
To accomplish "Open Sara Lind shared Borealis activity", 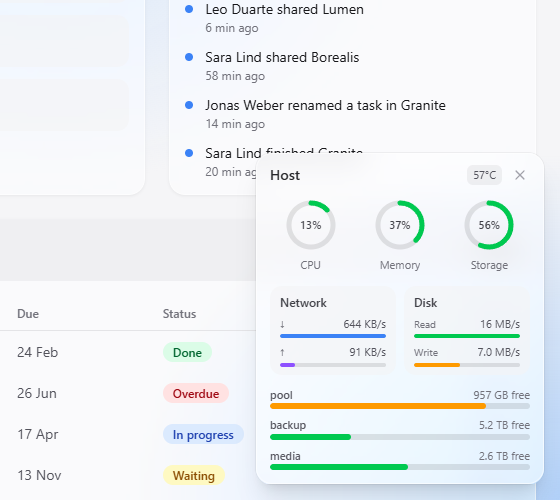I will 282,57.
